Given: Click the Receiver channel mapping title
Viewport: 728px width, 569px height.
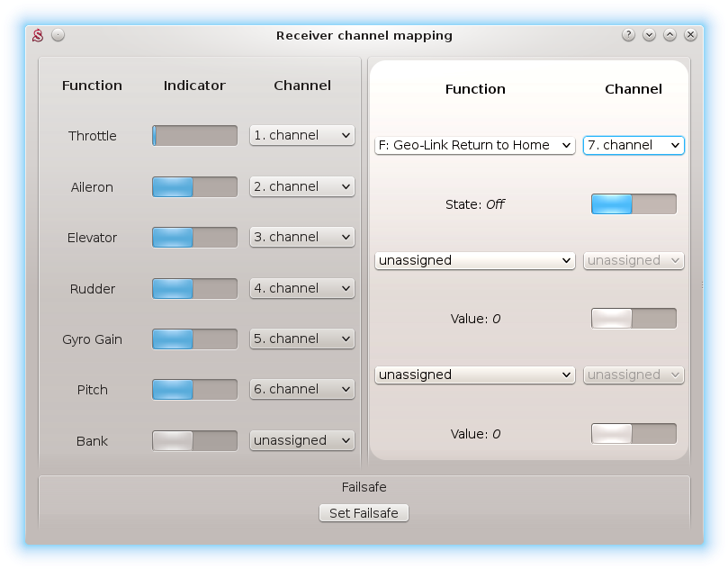Looking at the screenshot, I should [364, 36].
